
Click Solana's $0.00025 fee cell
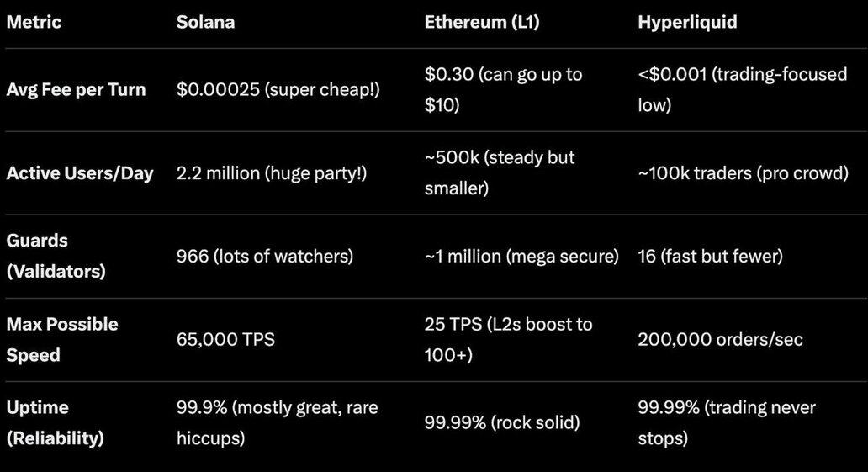(x=278, y=89)
